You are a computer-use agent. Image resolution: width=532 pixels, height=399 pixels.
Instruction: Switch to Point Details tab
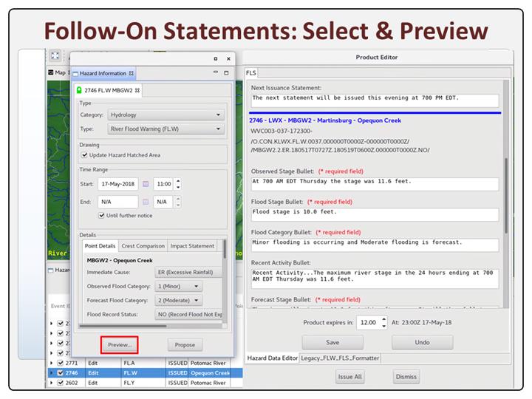pos(100,246)
